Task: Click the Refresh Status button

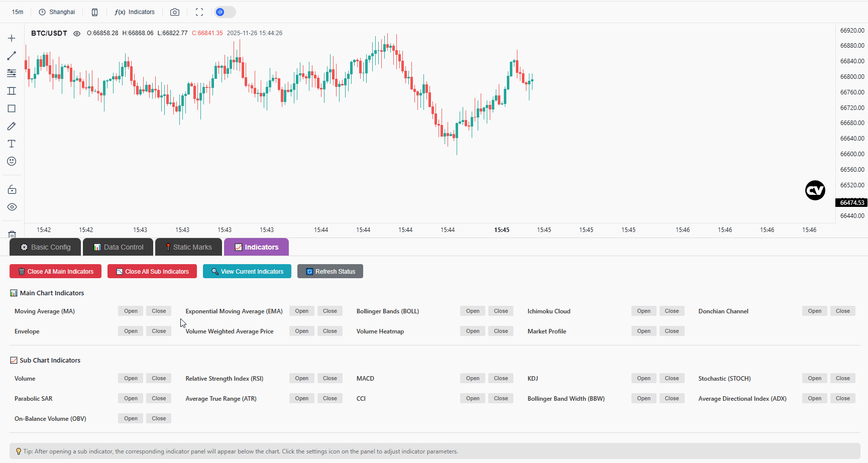Action: pyautogui.click(x=330, y=272)
